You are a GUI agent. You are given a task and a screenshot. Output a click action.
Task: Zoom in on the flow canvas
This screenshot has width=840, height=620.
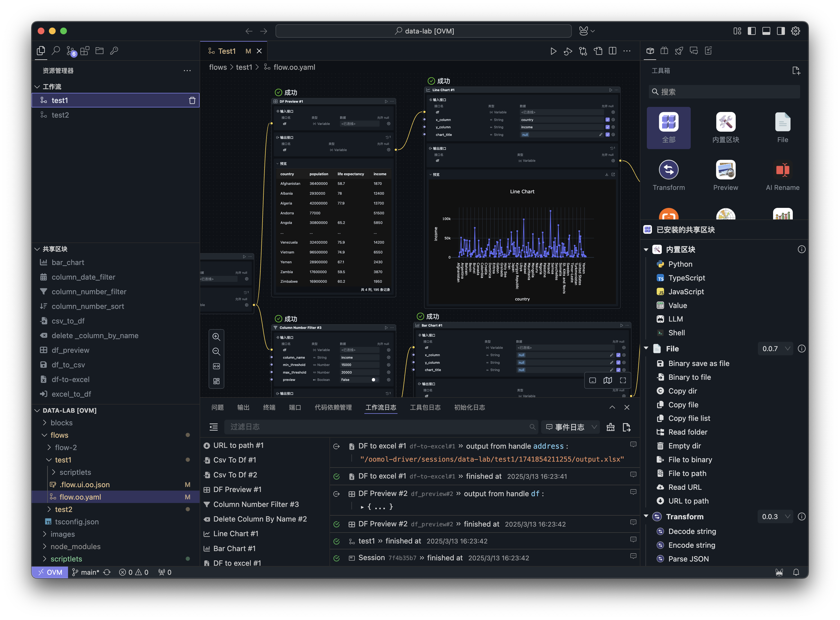pos(216,337)
